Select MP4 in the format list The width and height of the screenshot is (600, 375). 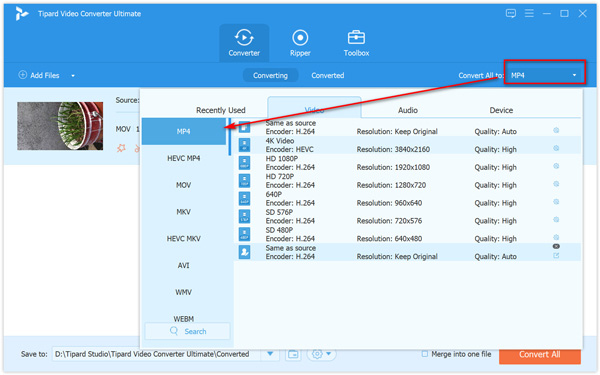[184, 131]
